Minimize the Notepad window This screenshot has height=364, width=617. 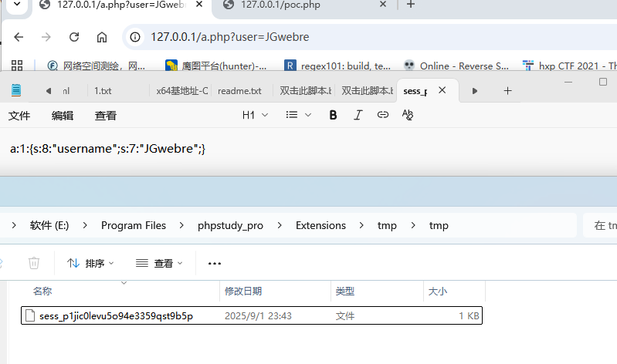click(x=568, y=82)
